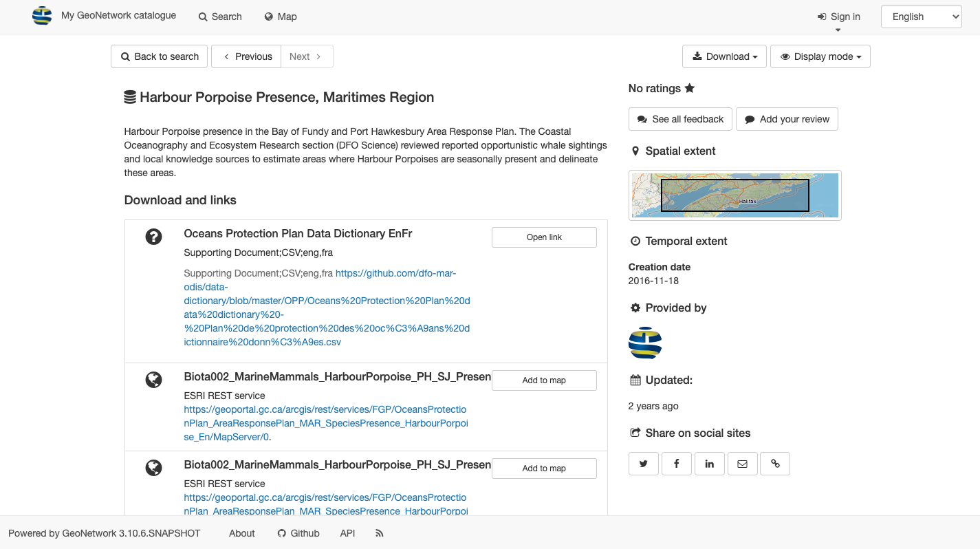
Task: Click the RSS feed icon in footer
Action: 379,533
